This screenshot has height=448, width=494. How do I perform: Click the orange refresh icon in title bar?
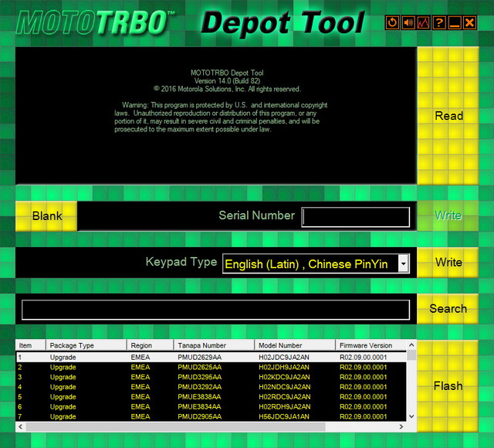click(392, 22)
